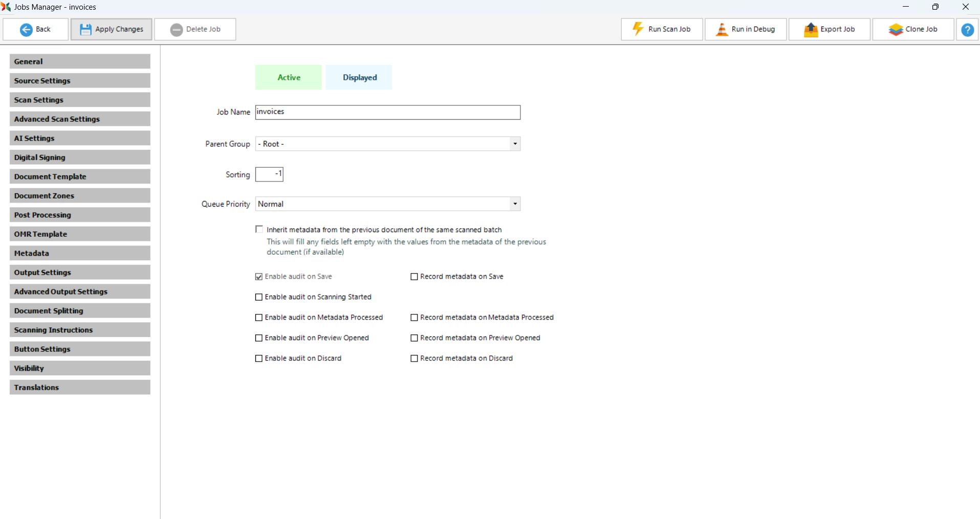Open the Document Zones section

tap(80, 196)
